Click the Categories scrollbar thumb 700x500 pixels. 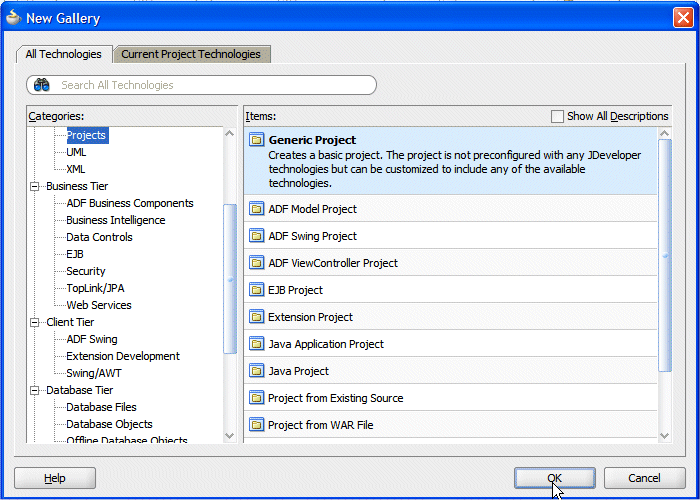[229, 279]
